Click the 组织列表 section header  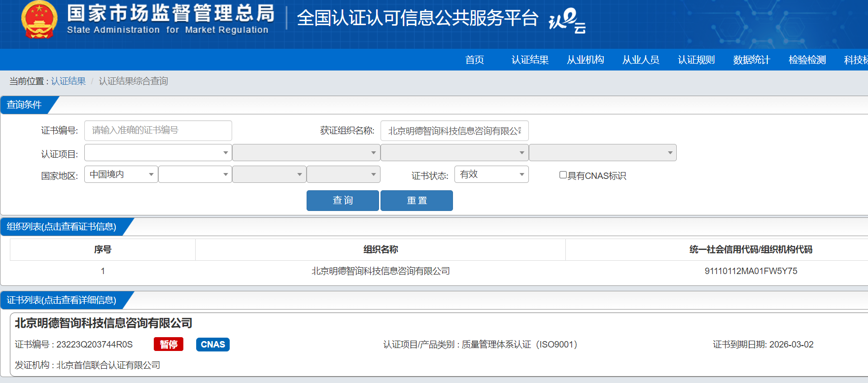pos(62,227)
